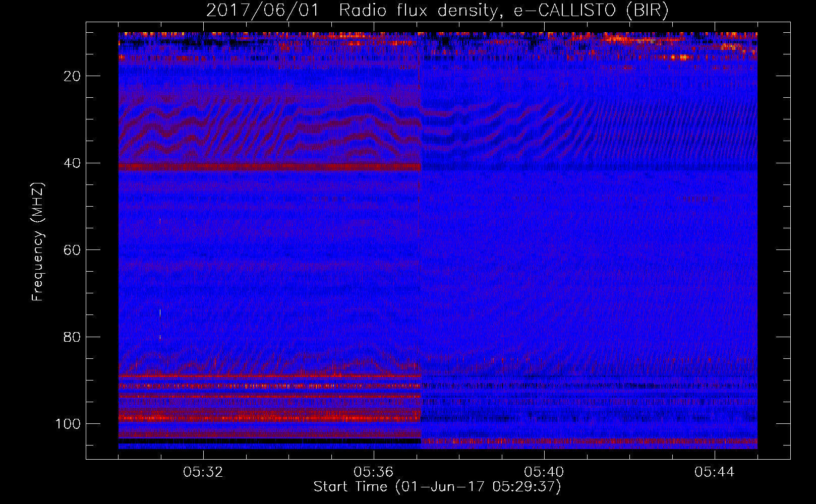Click the 05:44 time tick label
The width and height of the screenshot is (816, 504).
(715, 472)
